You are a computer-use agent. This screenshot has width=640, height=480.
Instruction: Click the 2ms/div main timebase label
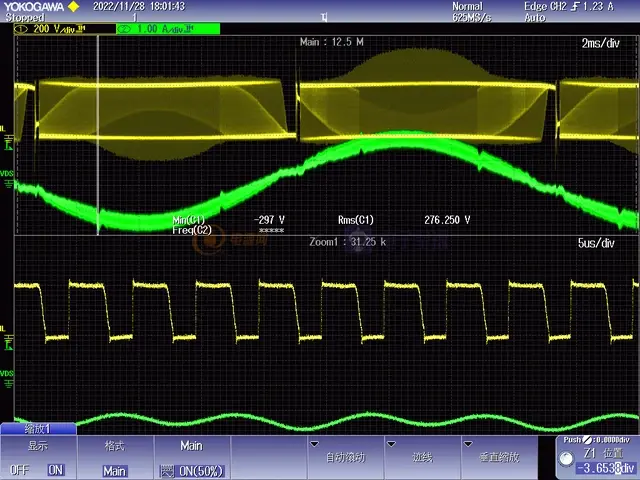click(600, 43)
